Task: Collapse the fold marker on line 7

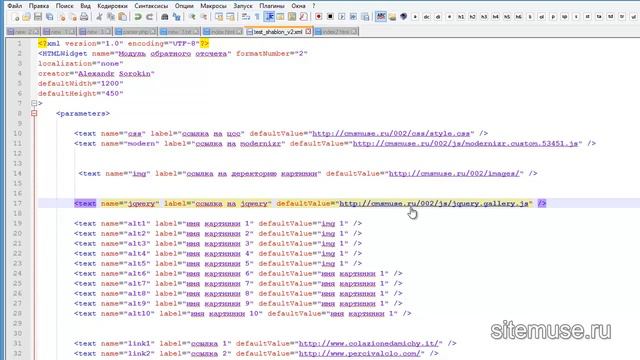Action: tap(34, 103)
